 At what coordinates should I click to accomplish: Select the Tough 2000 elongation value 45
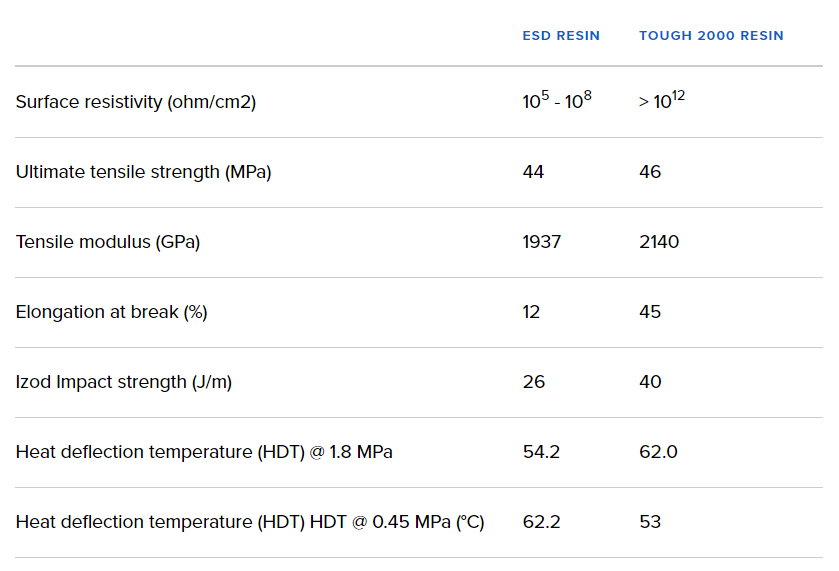click(650, 312)
